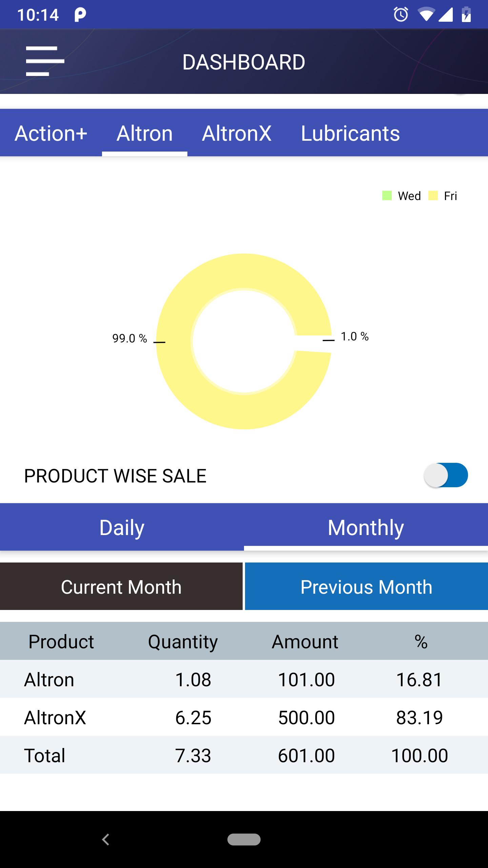Tap the P notification icon

click(80, 15)
